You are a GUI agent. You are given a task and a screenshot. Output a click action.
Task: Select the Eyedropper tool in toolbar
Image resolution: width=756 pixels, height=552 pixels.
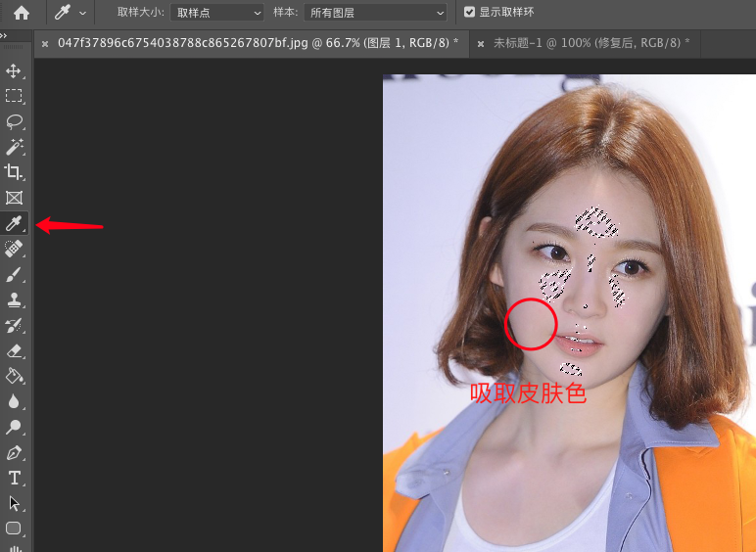coord(14,224)
